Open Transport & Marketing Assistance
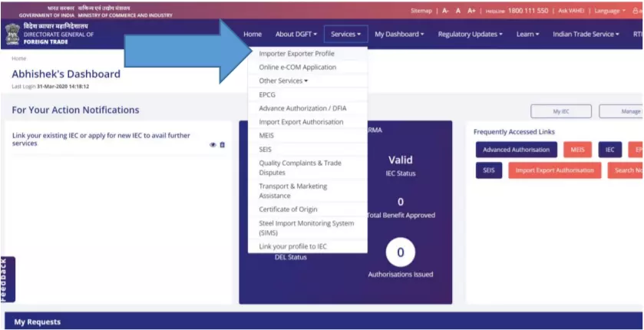 tap(308, 191)
